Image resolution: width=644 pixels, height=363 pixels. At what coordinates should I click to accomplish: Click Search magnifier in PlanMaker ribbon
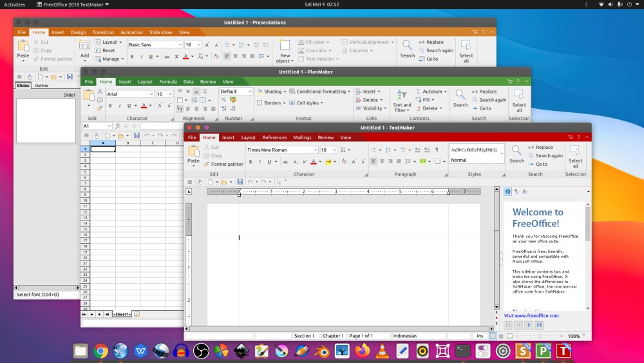(460, 95)
